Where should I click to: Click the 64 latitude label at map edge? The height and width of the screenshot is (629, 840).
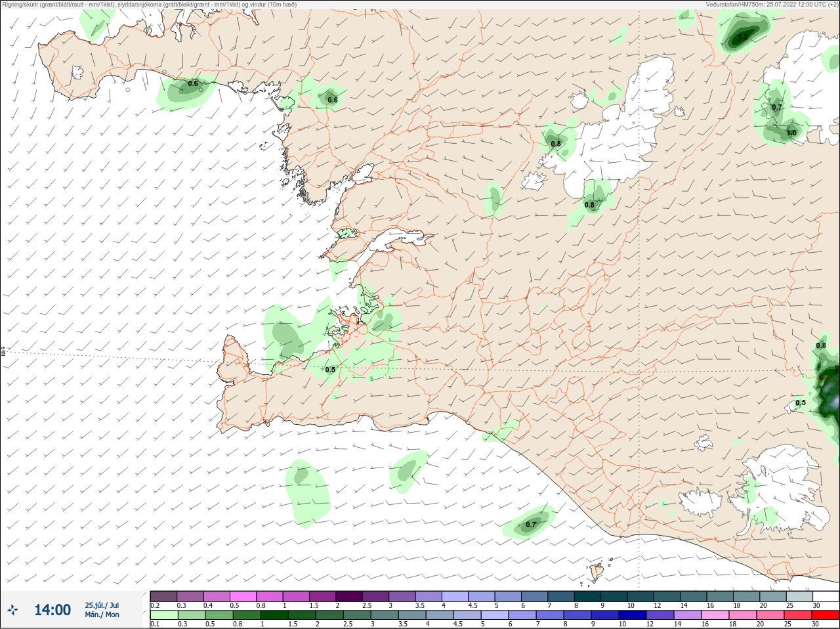[x=3, y=351]
